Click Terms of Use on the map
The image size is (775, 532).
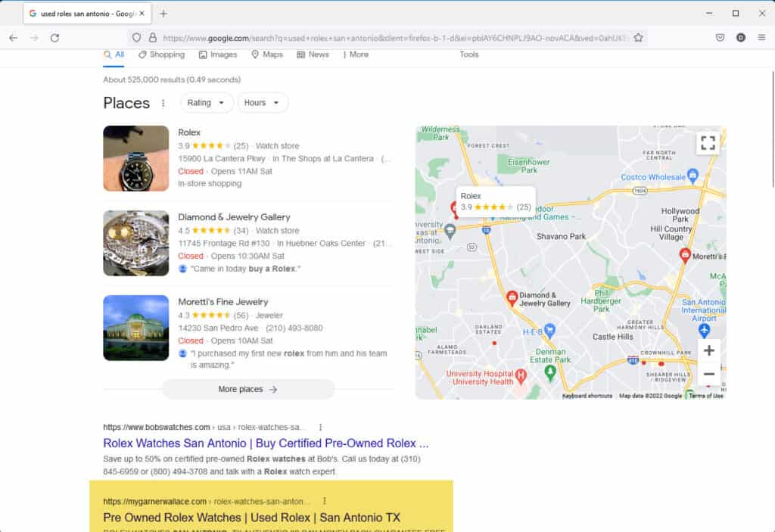[706, 396]
